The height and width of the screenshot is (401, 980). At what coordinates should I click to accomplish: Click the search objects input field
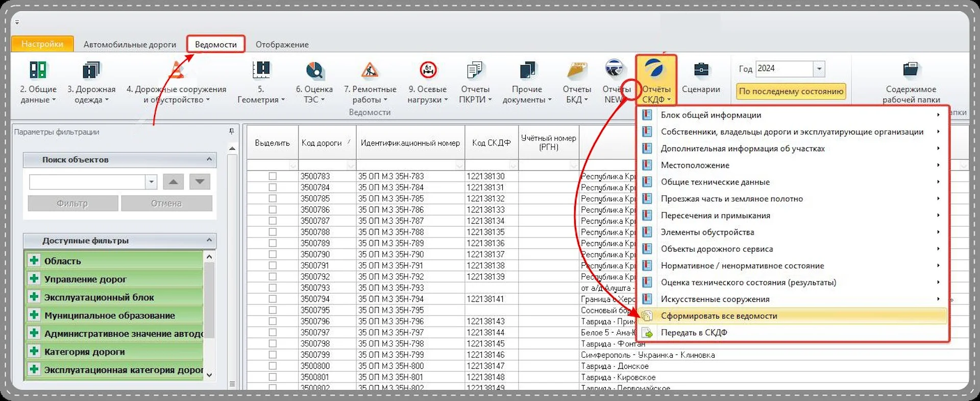pyautogui.click(x=87, y=182)
